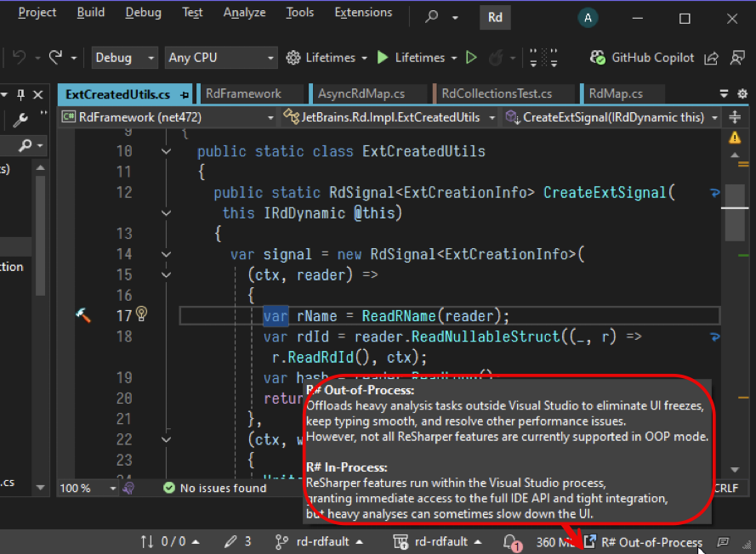Screen dimensions: 756x554
Task: Click the up/down arrows showing 0 / 0
Action: (170, 541)
